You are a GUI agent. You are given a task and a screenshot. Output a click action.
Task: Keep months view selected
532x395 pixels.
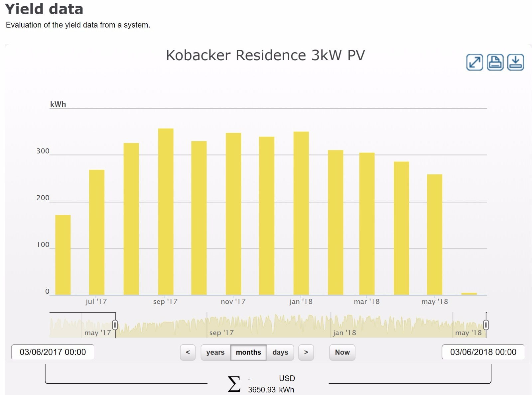[248, 352]
